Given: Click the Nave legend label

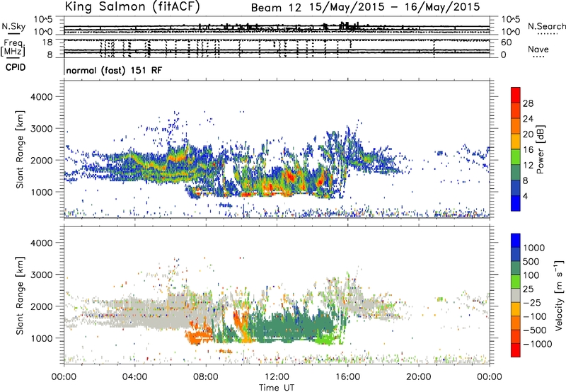Looking at the screenshot, I should [x=538, y=50].
